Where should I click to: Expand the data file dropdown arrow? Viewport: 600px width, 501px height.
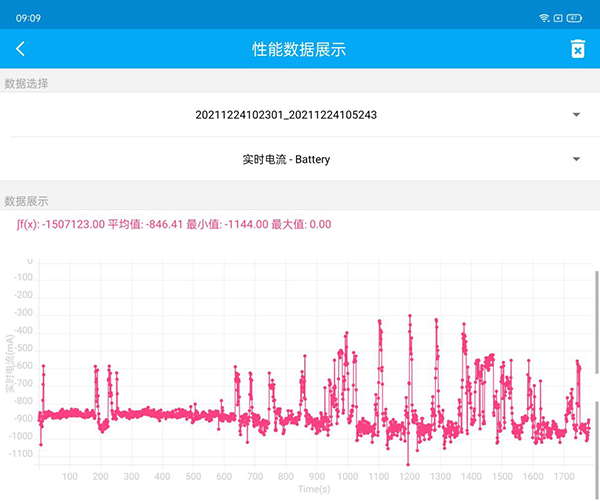[576, 115]
